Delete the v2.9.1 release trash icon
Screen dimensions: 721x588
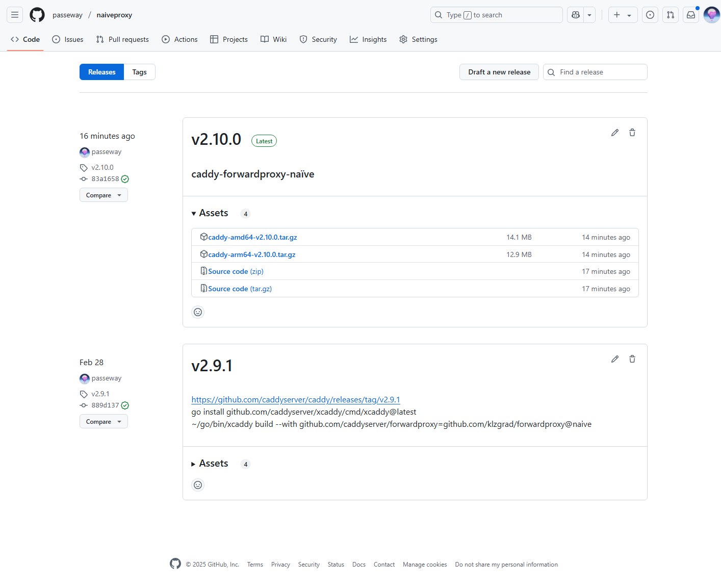(x=632, y=359)
